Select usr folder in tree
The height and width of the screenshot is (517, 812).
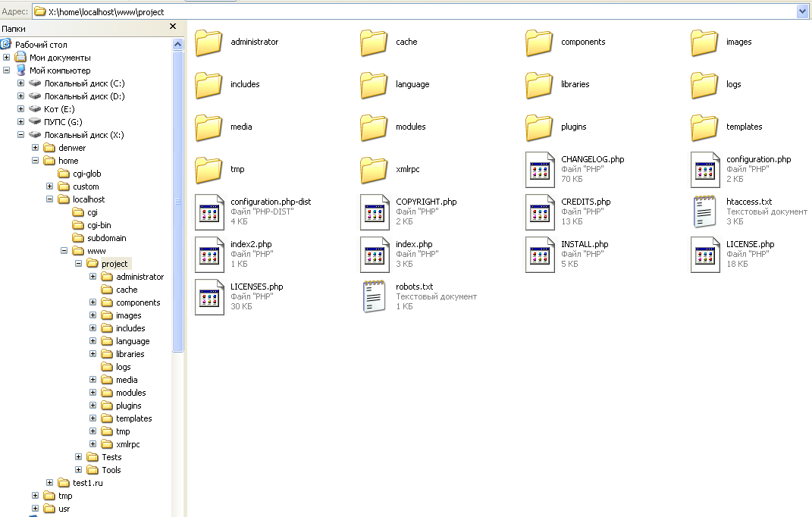coord(64,509)
